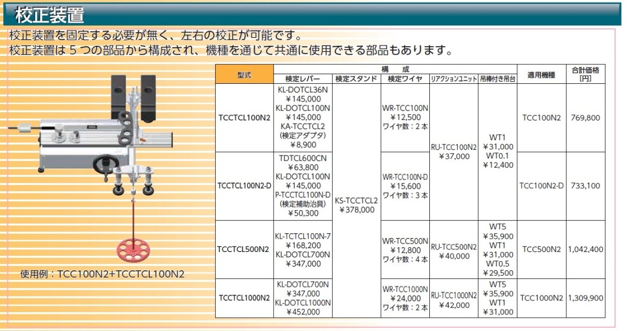Viewport: 644px width, 331px height.
Task: Click the ¥12,800 wire price
Action: (x=405, y=249)
